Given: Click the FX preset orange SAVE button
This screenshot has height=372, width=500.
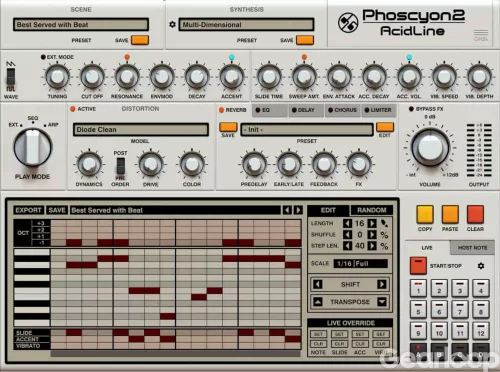Looking at the screenshot, I should point(228,127).
